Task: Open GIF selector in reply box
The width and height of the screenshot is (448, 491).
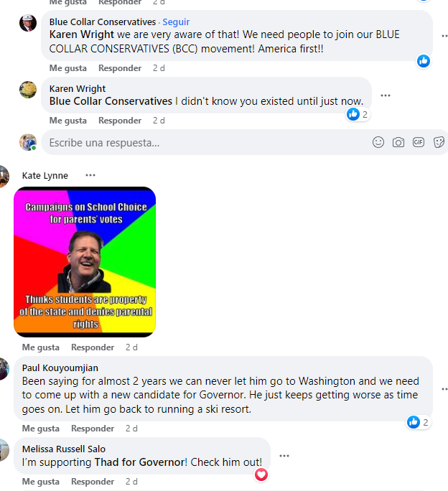Action: pos(419,142)
